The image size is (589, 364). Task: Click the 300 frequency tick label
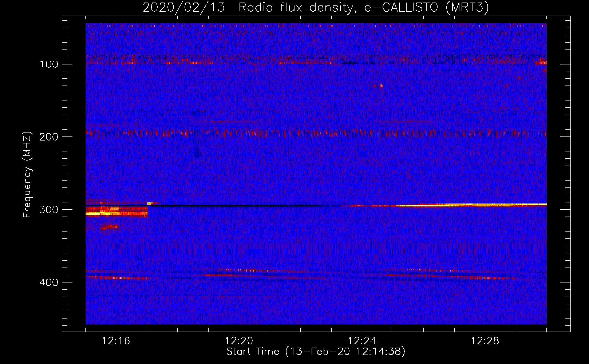[49, 210]
